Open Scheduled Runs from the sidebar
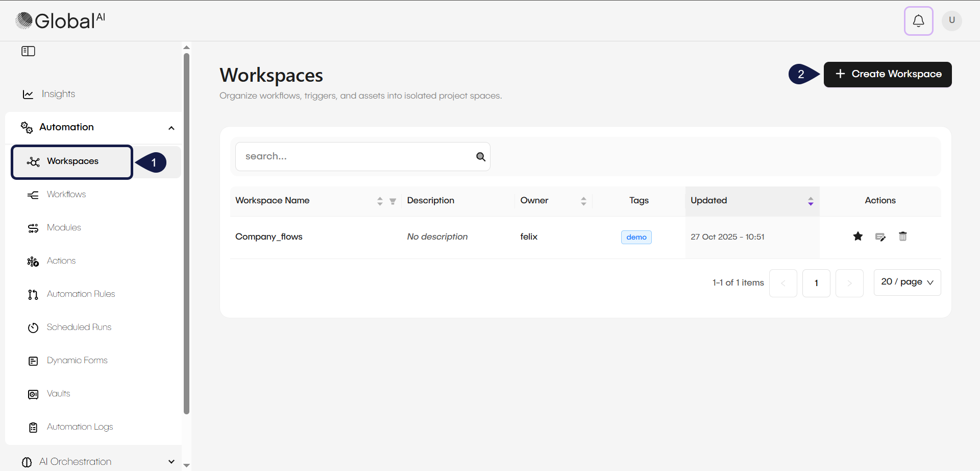The image size is (980, 471). coord(33,327)
